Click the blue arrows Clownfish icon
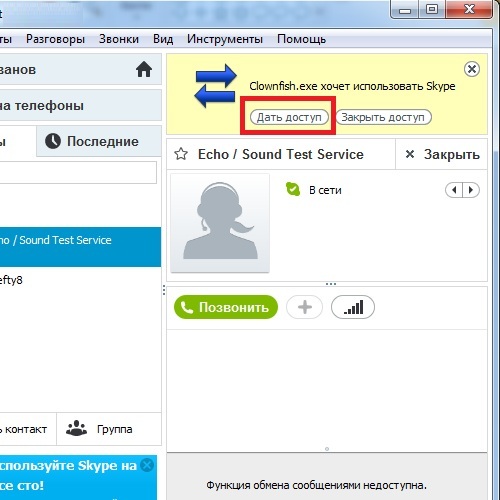This screenshot has width=500, height=500. click(216, 86)
